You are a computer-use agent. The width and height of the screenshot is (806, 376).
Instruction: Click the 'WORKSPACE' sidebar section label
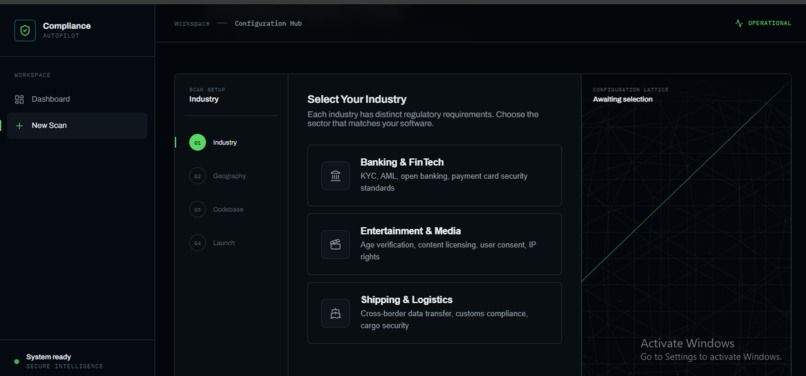coord(32,75)
